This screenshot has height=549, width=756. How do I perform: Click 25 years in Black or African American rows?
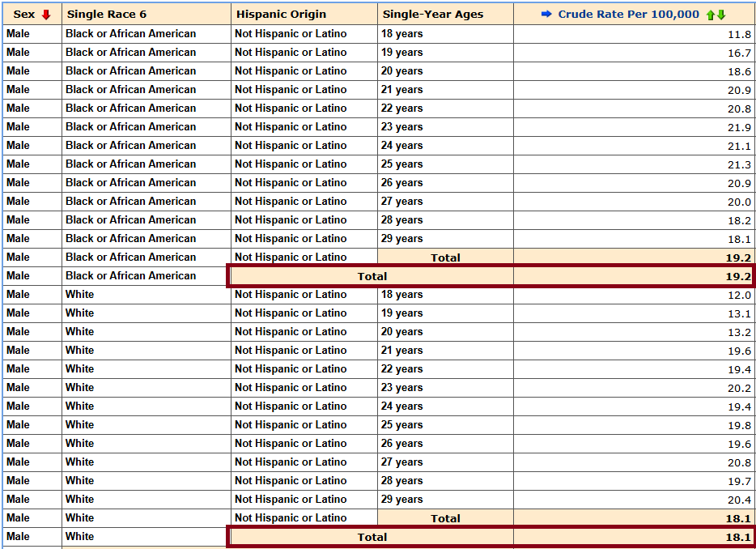click(x=401, y=164)
